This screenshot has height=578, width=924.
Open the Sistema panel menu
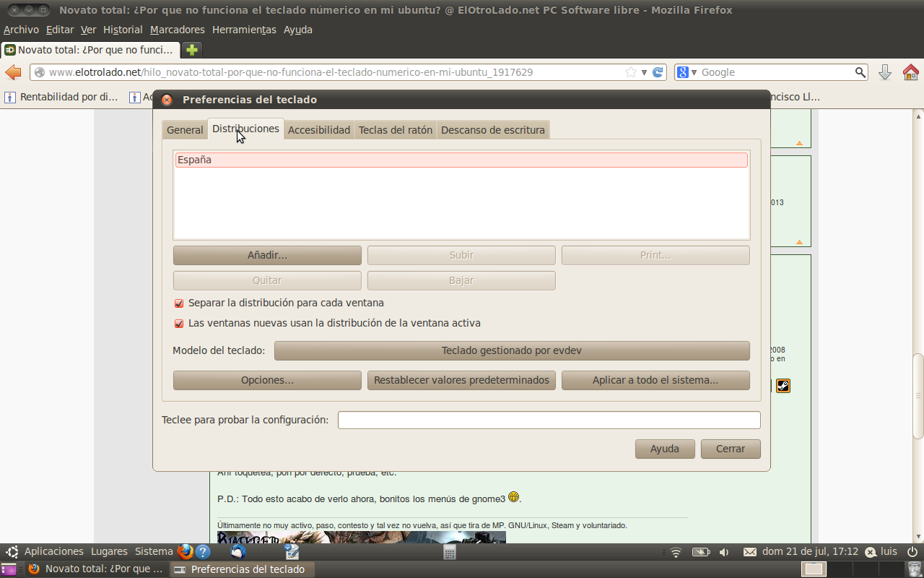[x=154, y=552]
